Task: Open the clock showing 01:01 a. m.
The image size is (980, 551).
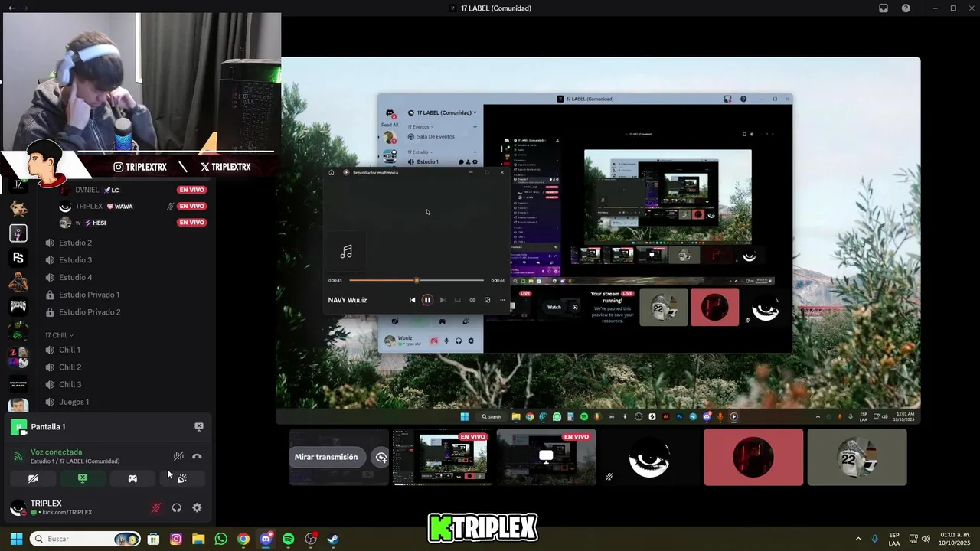Action: pyautogui.click(x=954, y=539)
